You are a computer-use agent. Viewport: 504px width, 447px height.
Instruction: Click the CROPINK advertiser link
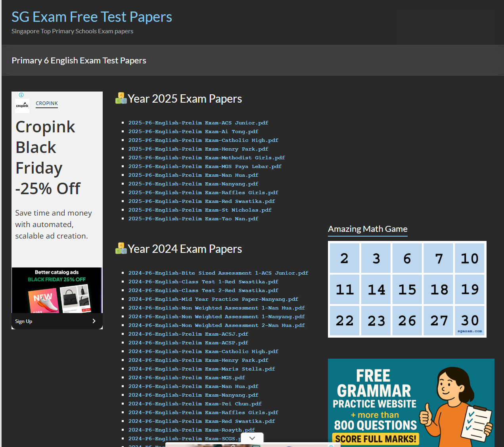47,103
